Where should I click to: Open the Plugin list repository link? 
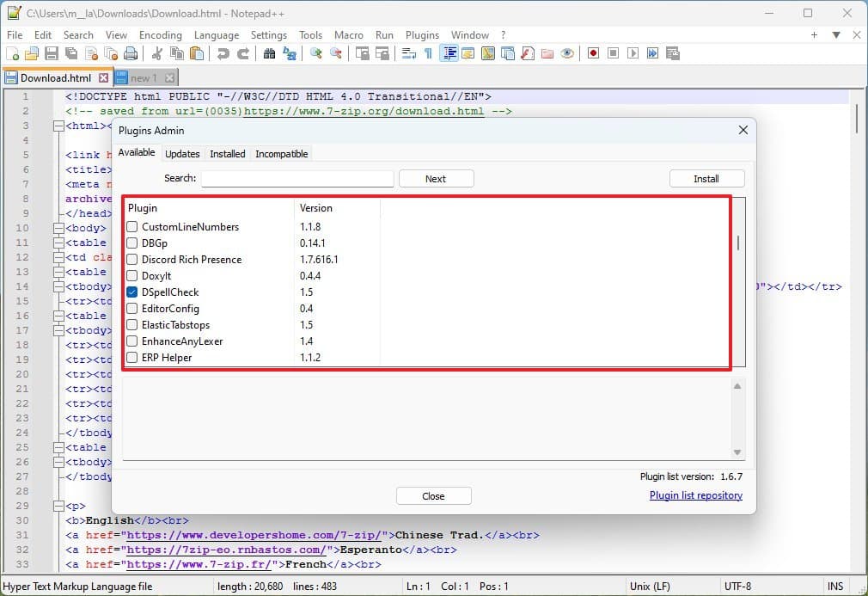(x=695, y=495)
